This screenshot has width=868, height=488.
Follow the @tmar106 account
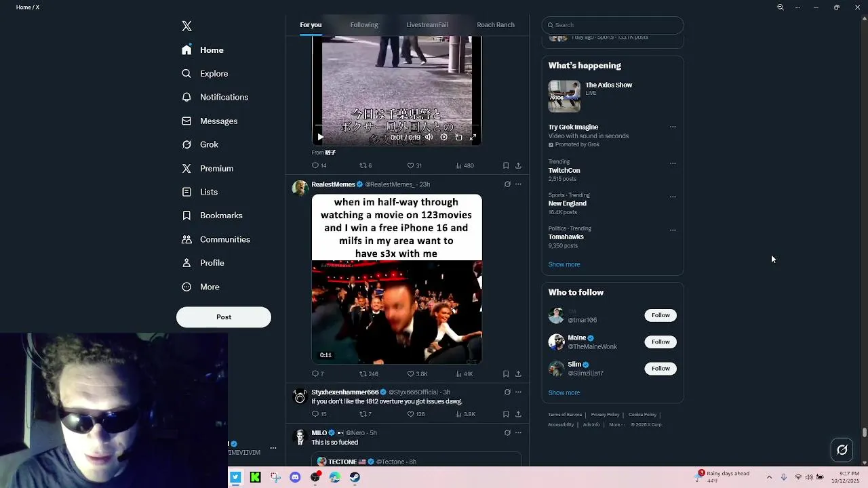pyautogui.click(x=660, y=315)
